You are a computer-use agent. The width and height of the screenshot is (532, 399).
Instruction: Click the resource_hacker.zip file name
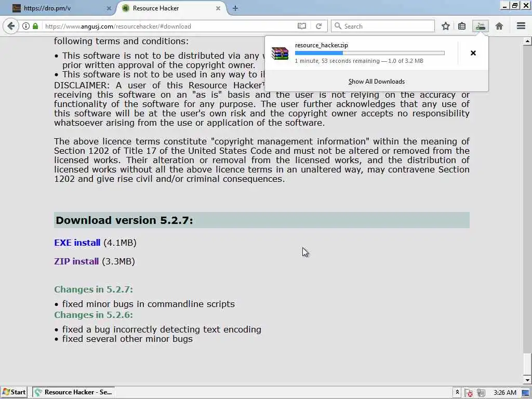(321, 45)
